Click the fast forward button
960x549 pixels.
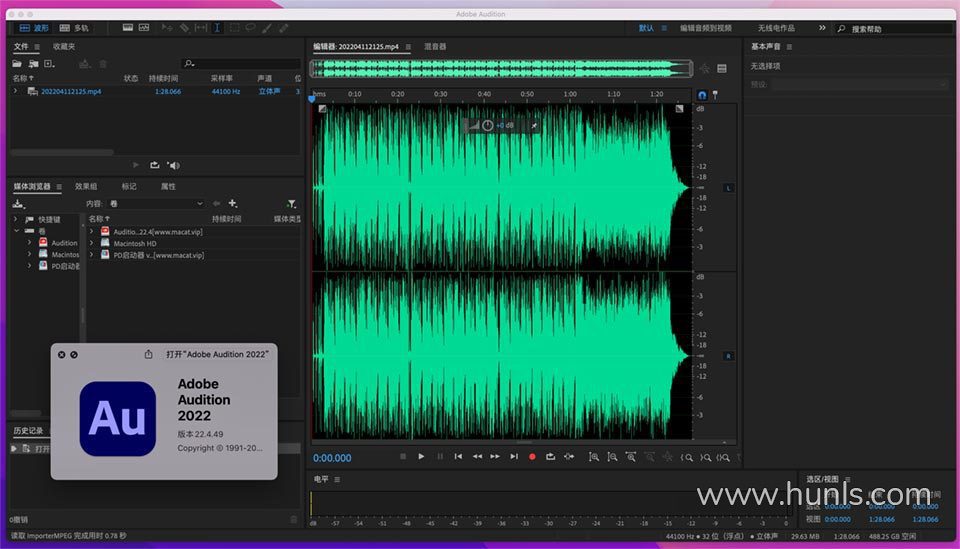(495, 457)
